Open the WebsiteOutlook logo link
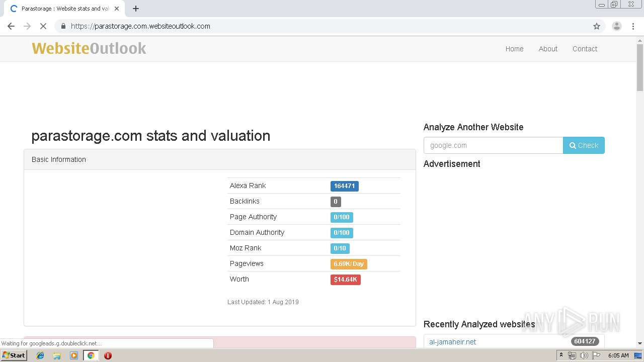The width and height of the screenshot is (644, 362). point(89,48)
